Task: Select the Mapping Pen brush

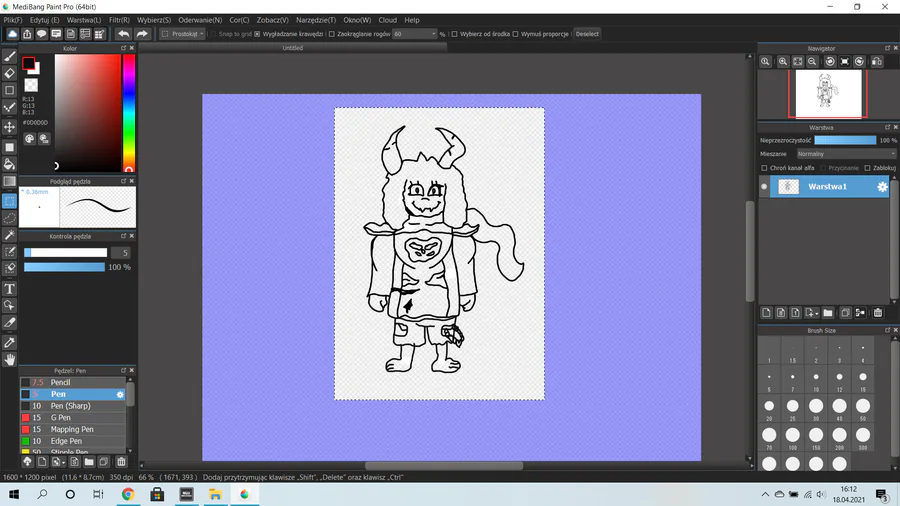Action: coord(73,429)
